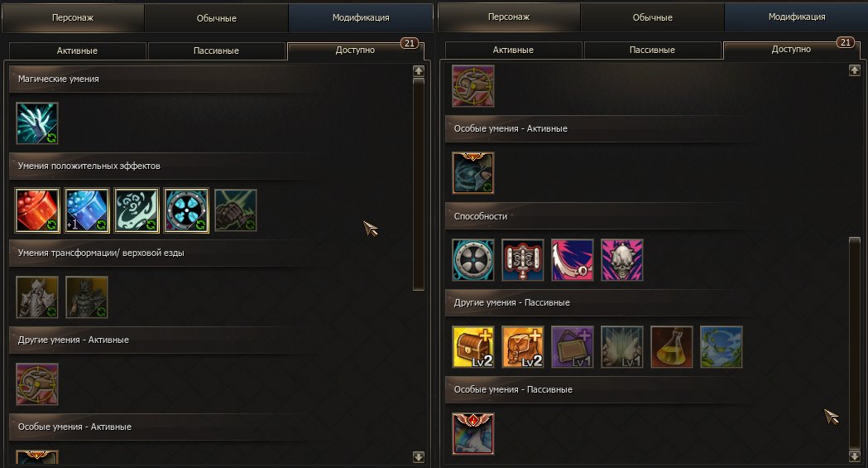Click the scythe ability icon
The image size is (868, 468).
[x=573, y=260]
